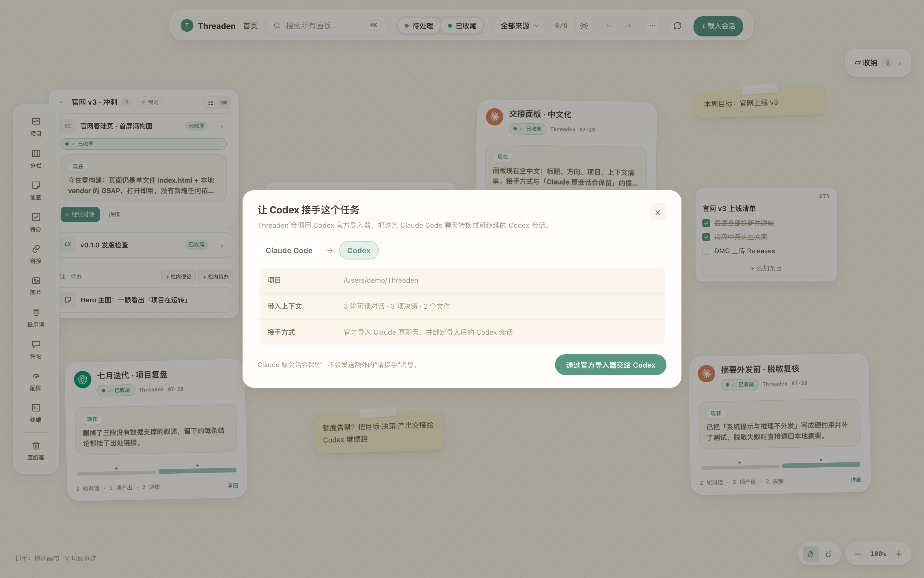Open the 提示词 prompt tool
The height and width of the screenshot is (578, 924).
36,318
